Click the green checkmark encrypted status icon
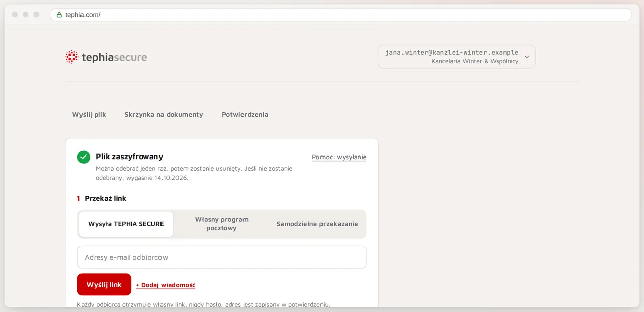Viewport: 644px width, 312px height. tap(84, 157)
